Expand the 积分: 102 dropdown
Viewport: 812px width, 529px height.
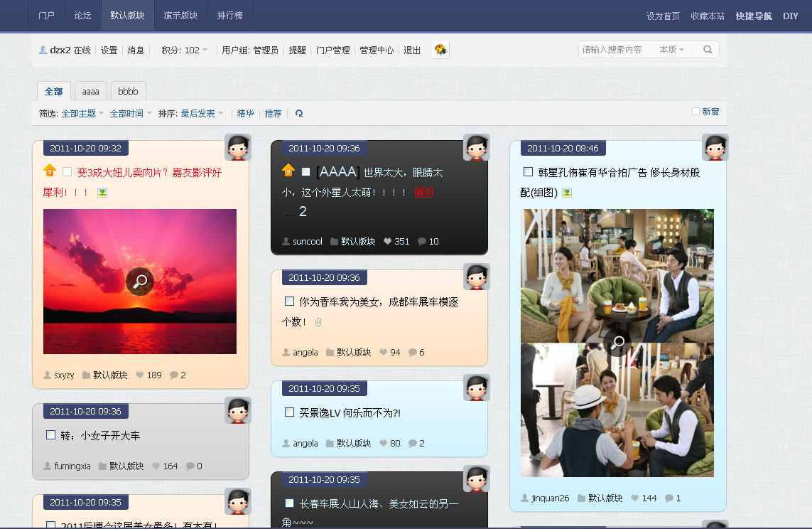(185, 50)
